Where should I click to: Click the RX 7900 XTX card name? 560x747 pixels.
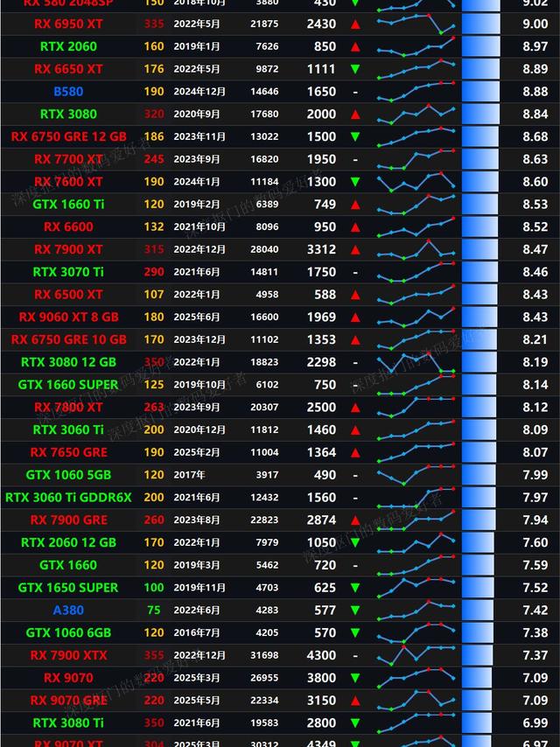[68, 655]
